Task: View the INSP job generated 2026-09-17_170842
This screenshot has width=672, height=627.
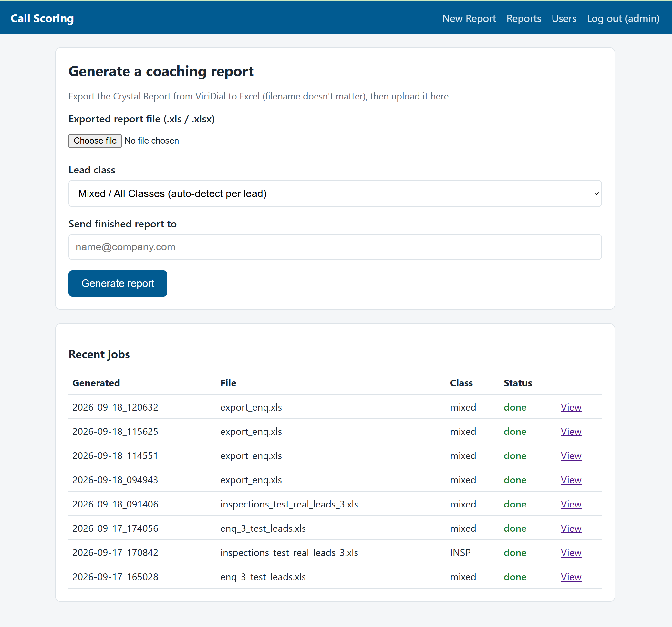Action: 571,553
